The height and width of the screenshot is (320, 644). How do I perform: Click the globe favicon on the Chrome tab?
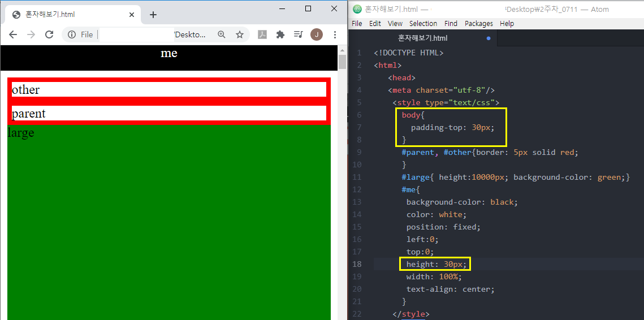point(16,15)
